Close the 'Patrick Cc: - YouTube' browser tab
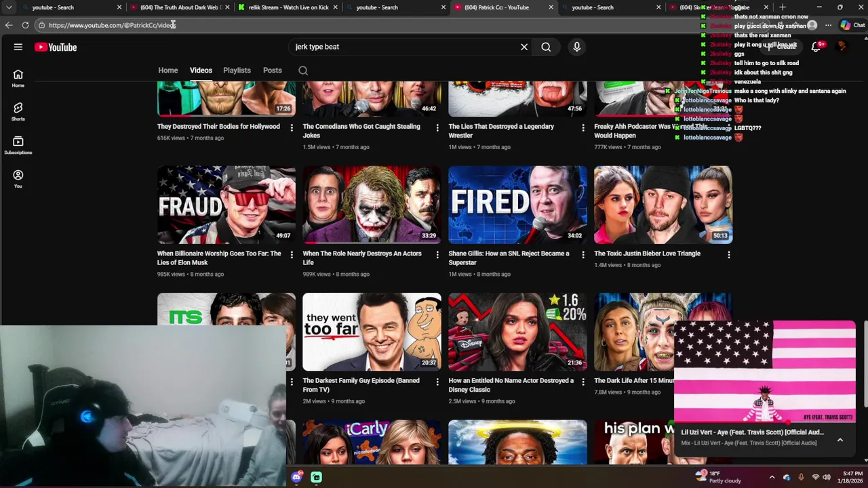 pyautogui.click(x=551, y=7)
